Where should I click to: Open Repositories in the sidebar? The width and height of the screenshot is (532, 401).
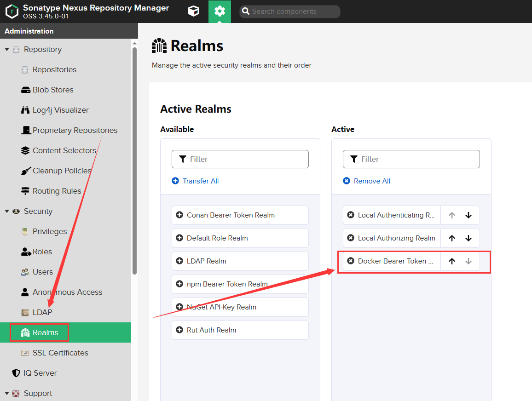coord(54,69)
